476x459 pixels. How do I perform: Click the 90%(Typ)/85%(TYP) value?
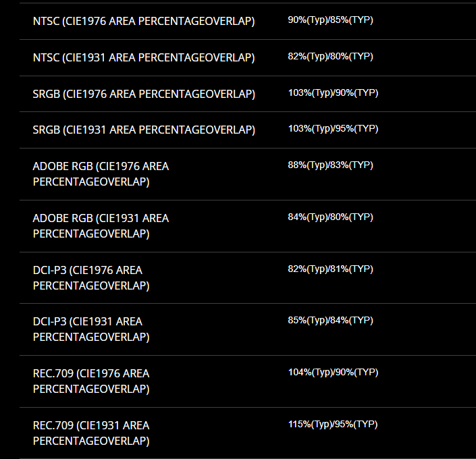point(330,20)
